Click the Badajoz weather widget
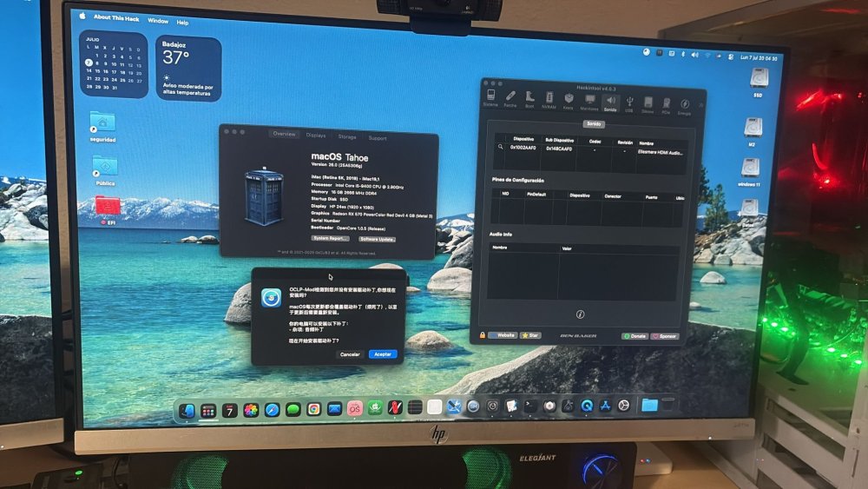868x489 pixels. tap(188, 69)
